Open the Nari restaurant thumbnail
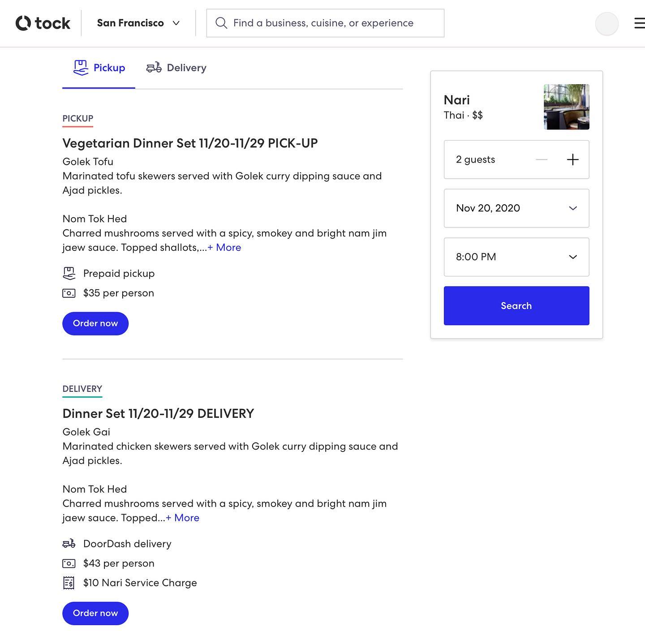The width and height of the screenshot is (645, 644). (x=566, y=107)
